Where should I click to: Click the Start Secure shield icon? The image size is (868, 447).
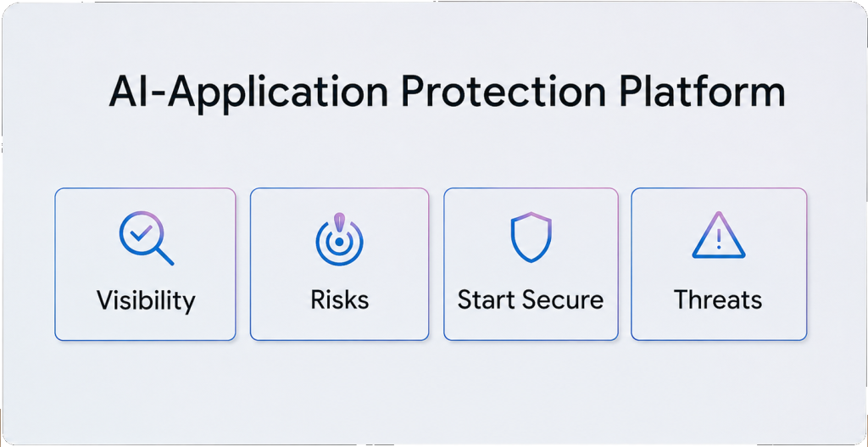(531, 237)
